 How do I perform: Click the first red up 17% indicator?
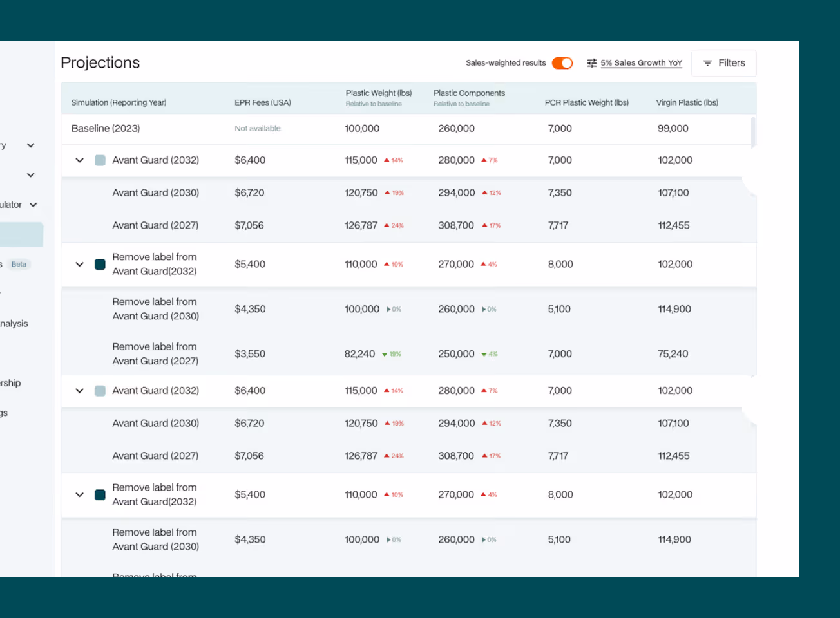click(492, 225)
